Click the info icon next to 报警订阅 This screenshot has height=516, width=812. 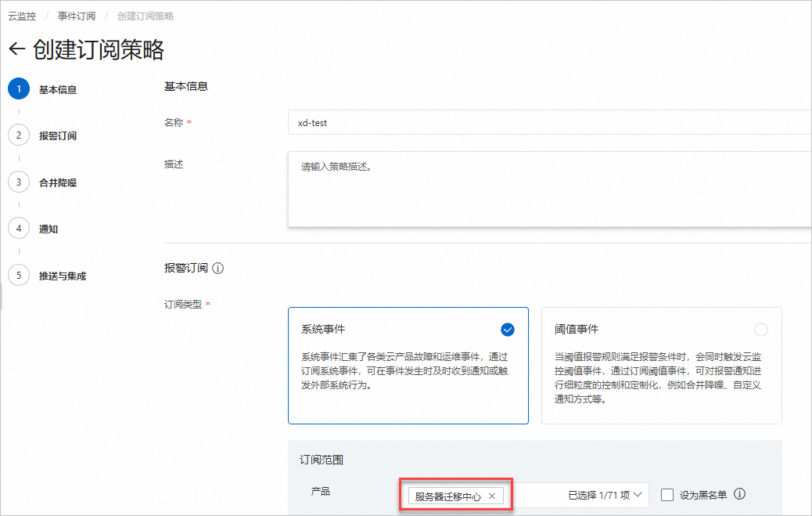click(x=218, y=268)
